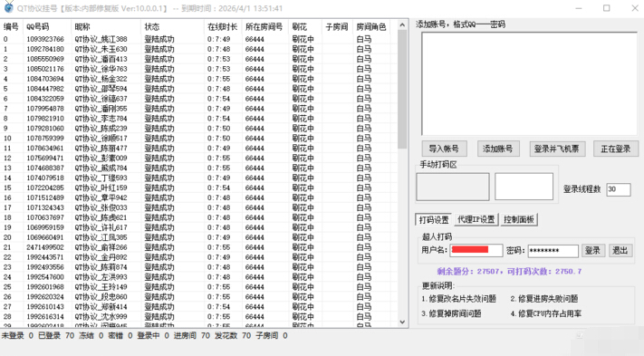Select QQ number 1085550969

45,59
